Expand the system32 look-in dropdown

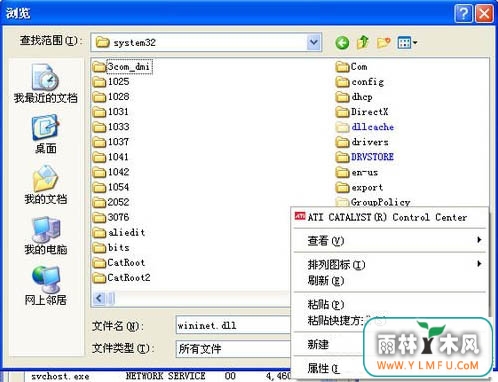pyautogui.click(x=314, y=42)
